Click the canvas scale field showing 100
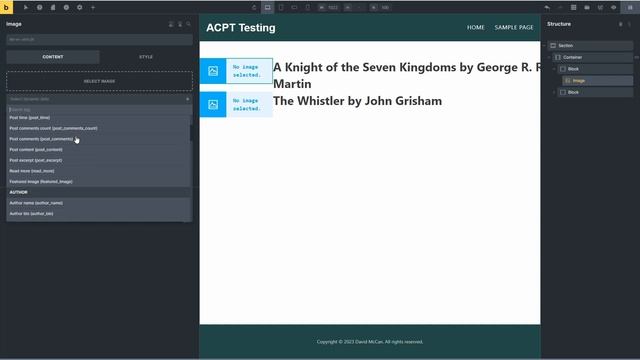 pyautogui.click(x=385, y=7)
